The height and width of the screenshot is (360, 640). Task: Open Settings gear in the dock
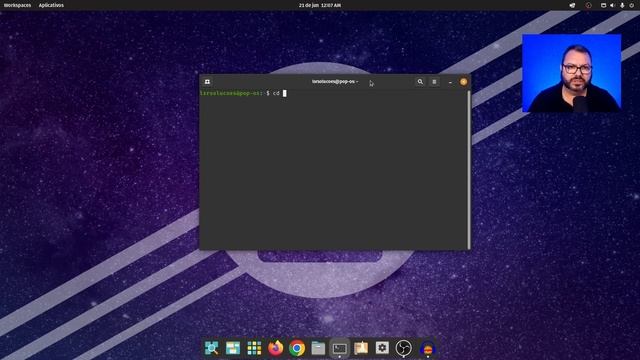(382, 348)
